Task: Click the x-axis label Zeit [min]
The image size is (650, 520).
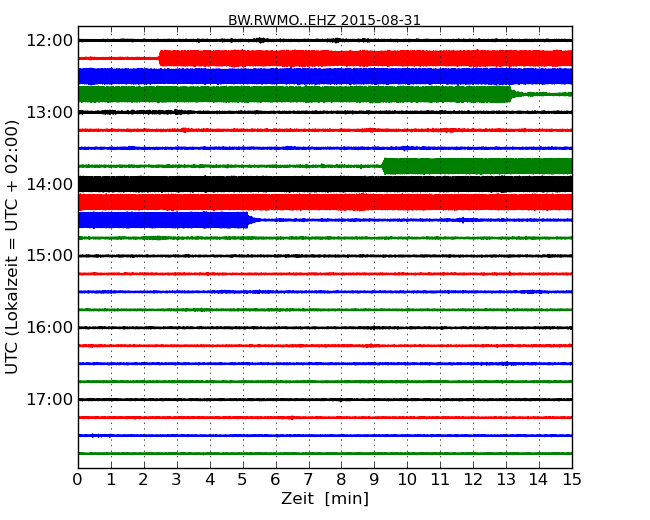Action: coord(325,498)
